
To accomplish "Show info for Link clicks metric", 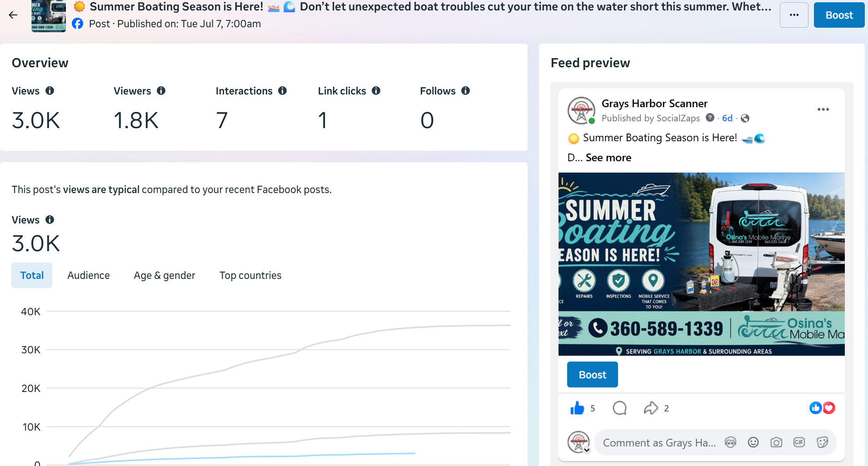I will [x=376, y=91].
